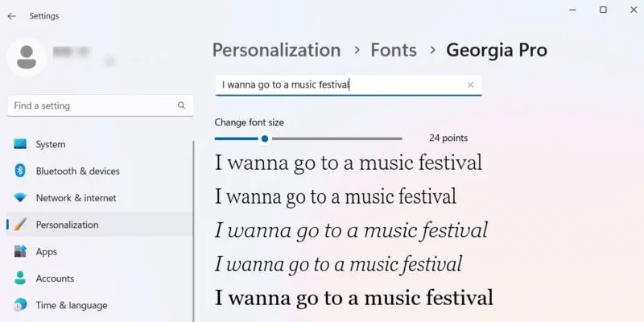Click the font size slider handle
Screen dimensions: 644x322
point(265,138)
